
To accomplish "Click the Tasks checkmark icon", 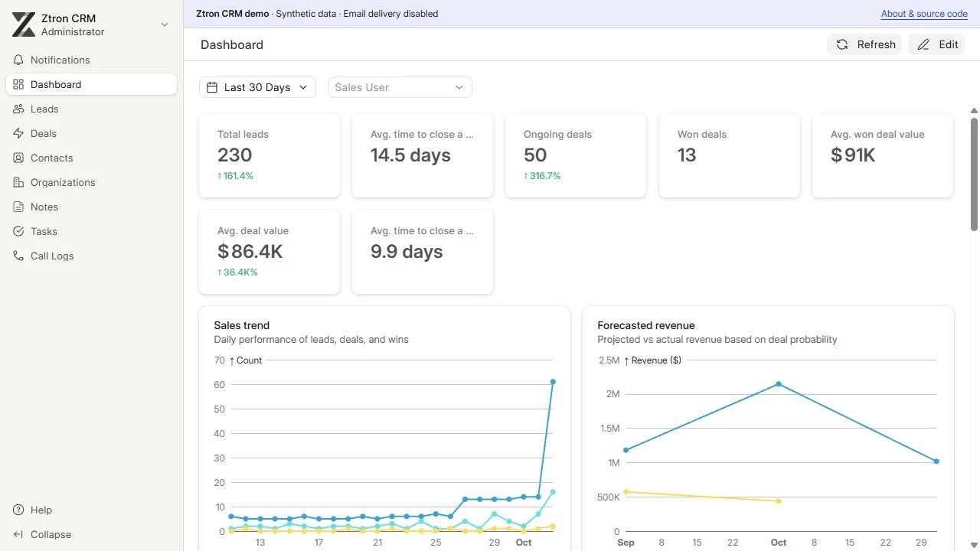I will tap(18, 231).
